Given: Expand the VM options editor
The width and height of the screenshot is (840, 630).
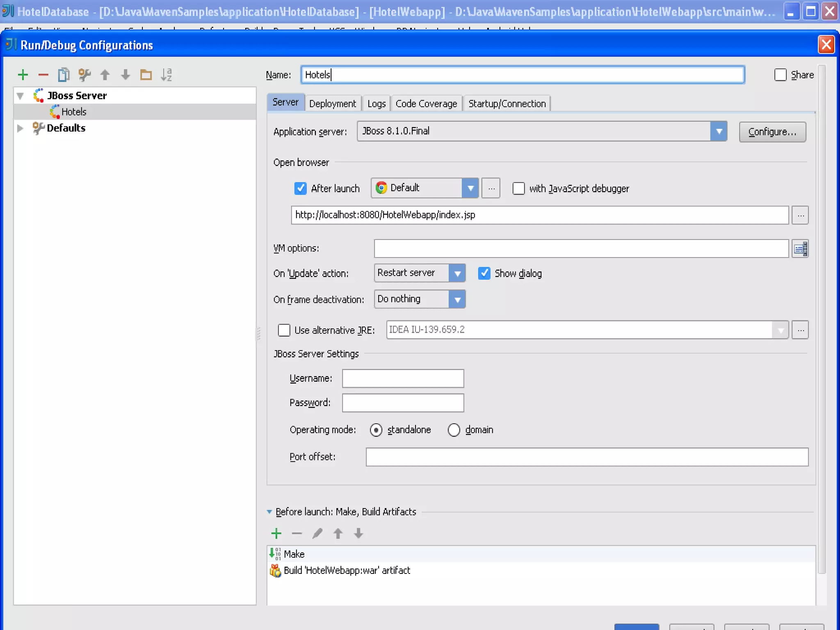Looking at the screenshot, I should click(800, 249).
